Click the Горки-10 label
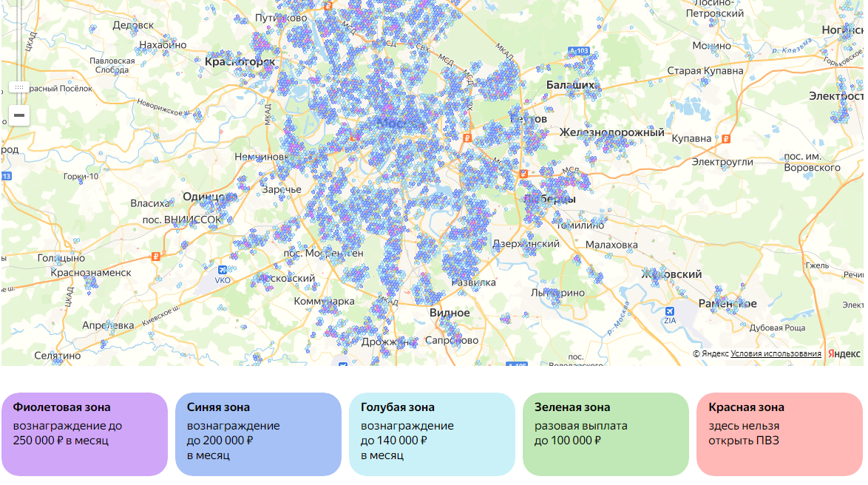The image size is (868, 485). coord(81,177)
